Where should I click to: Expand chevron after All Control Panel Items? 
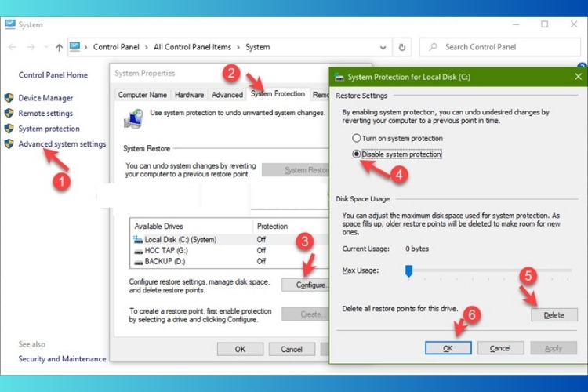238,47
